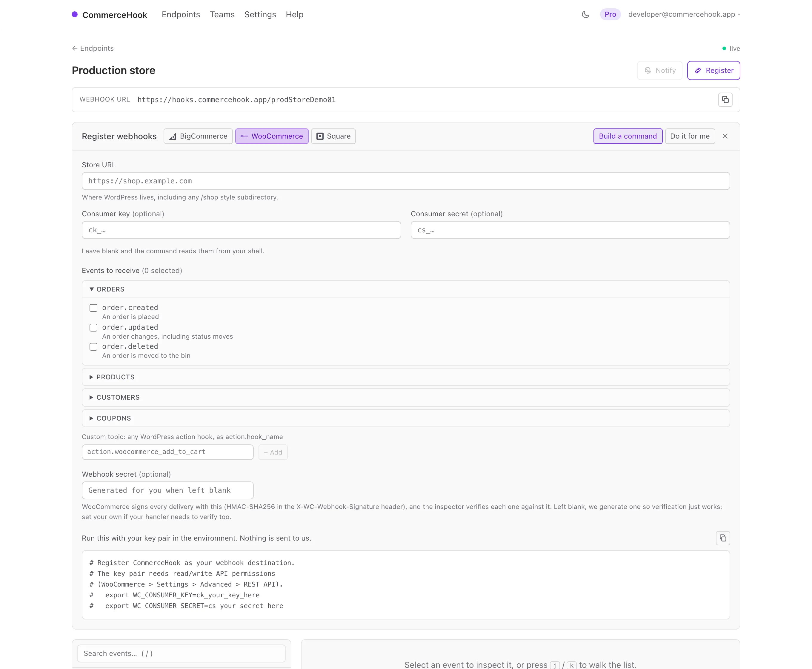Expand the PRODUCTS event group

click(406, 377)
